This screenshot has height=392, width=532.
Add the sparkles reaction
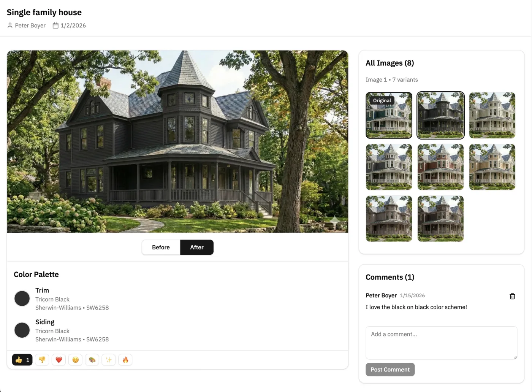pyautogui.click(x=109, y=360)
